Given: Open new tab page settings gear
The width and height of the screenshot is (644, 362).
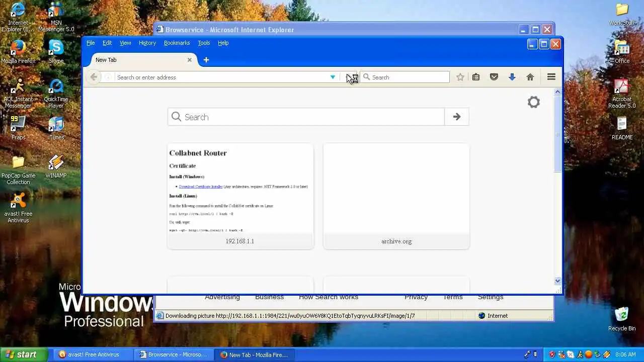Looking at the screenshot, I should (534, 102).
